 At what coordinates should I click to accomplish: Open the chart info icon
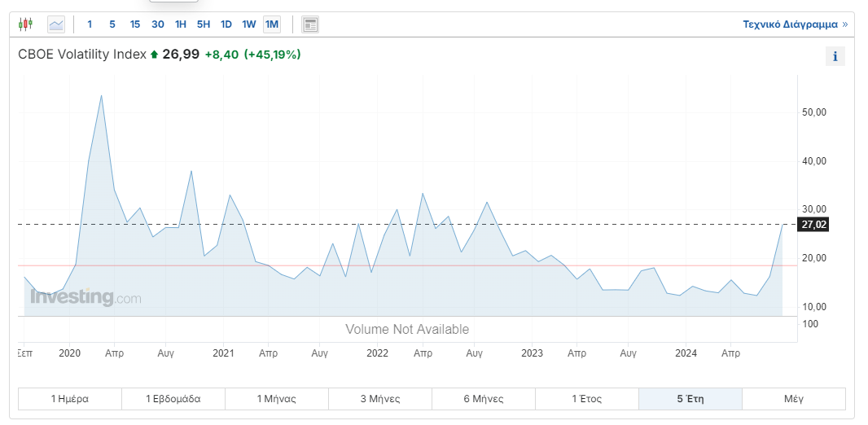click(835, 56)
